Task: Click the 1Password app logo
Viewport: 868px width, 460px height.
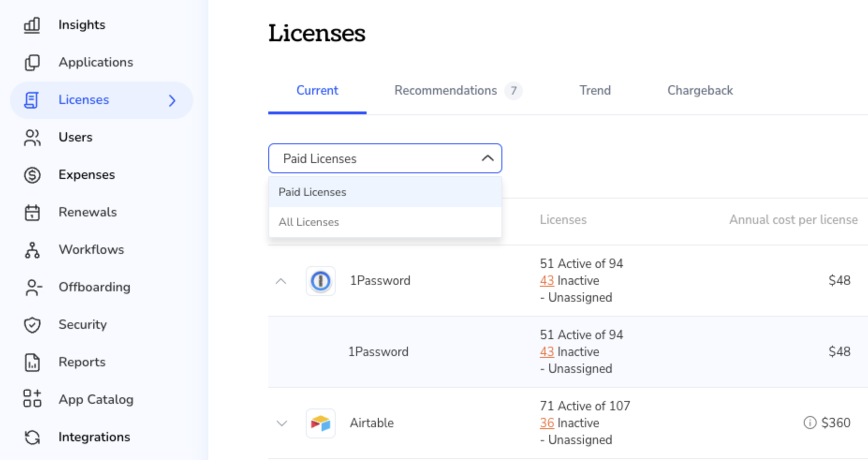Action: click(321, 281)
